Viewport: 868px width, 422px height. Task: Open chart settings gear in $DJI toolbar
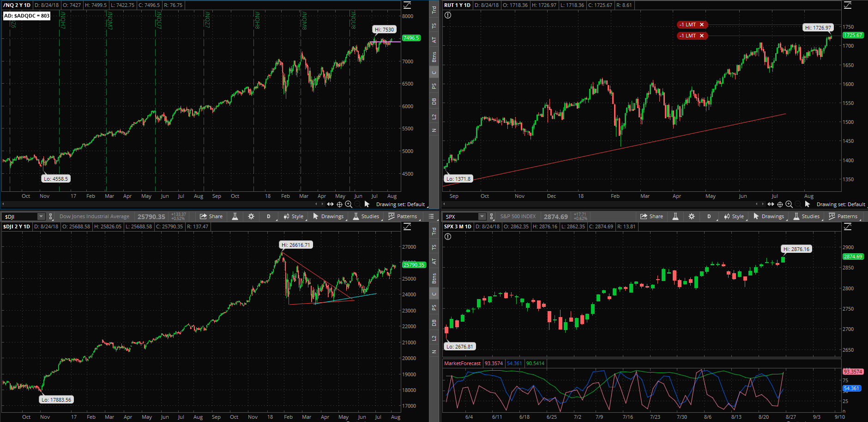(251, 216)
